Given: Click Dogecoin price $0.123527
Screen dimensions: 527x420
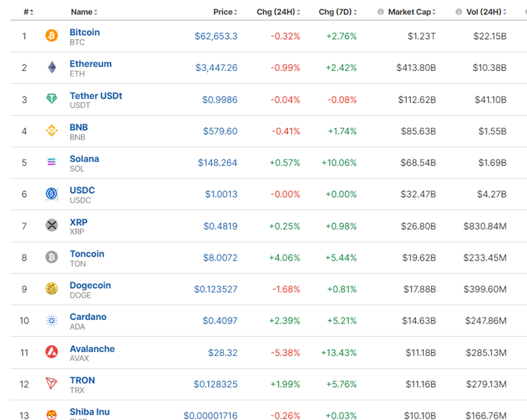Looking at the screenshot, I should (x=216, y=289).
